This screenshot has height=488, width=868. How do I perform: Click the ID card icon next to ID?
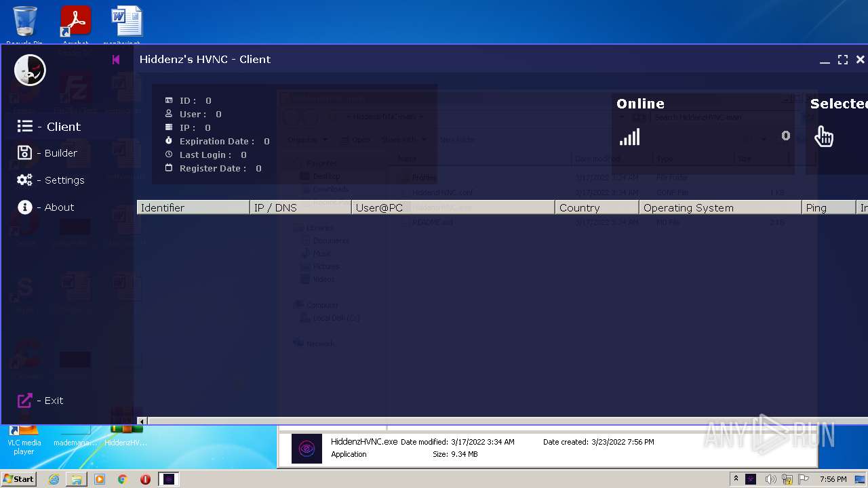point(169,100)
